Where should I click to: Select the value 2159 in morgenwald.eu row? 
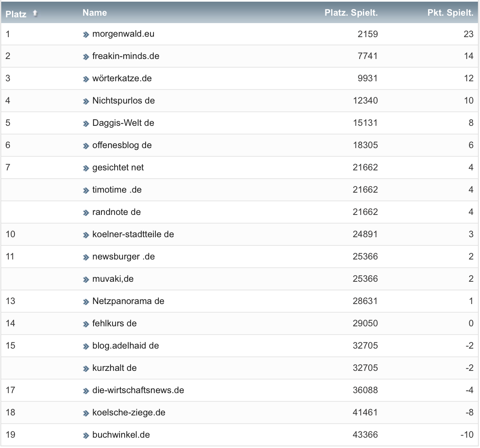coord(368,34)
